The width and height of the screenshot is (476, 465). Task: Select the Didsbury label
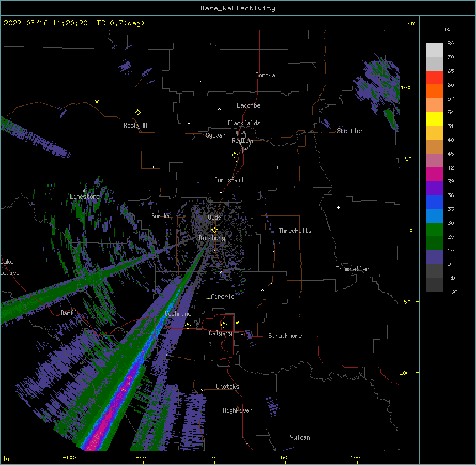pos(212,238)
